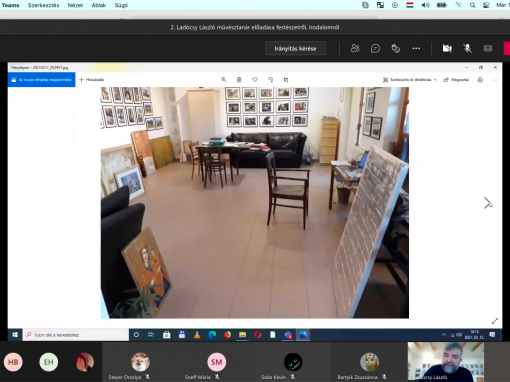Click Az összes fénykép megtekintése button

click(x=42, y=80)
